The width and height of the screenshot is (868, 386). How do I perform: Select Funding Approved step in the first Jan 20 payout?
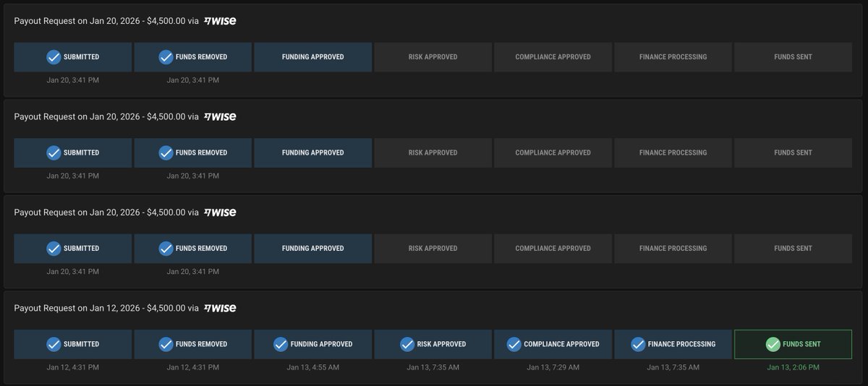[x=313, y=57]
